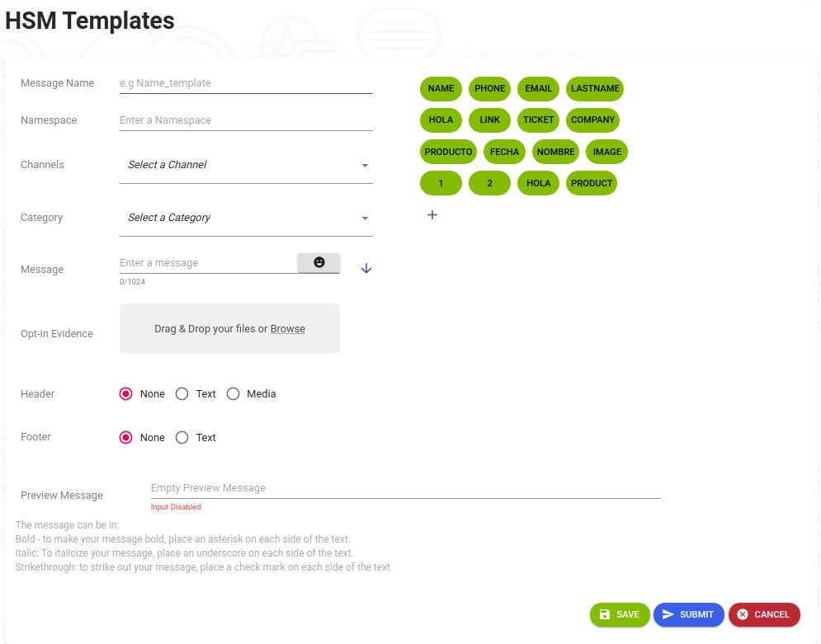The height and width of the screenshot is (644, 821).
Task: Click the paper plane icon on Submit
Action: (668, 614)
